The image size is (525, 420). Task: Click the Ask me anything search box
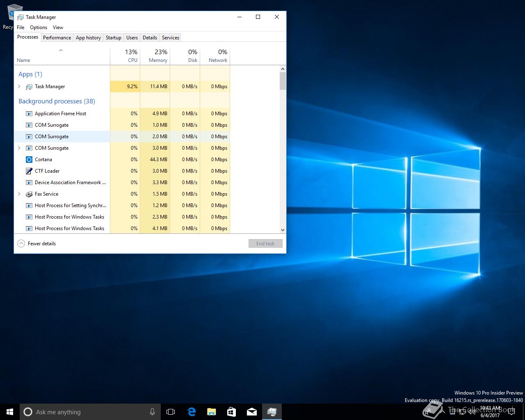coord(90,412)
